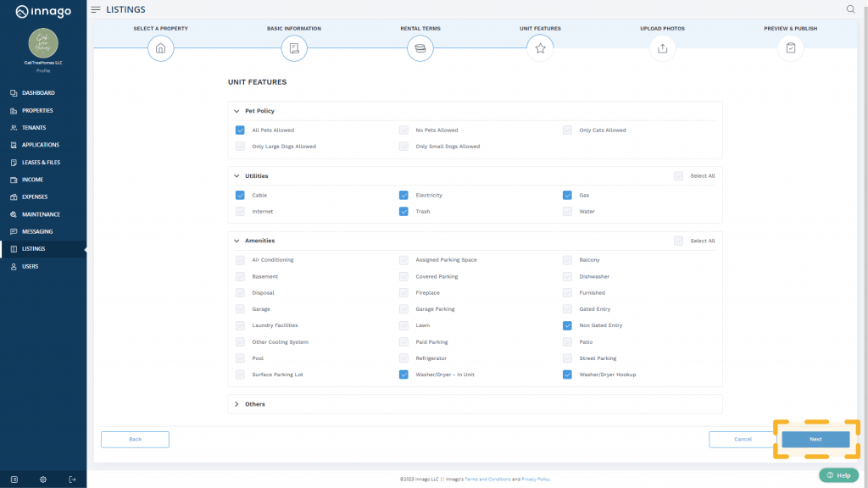This screenshot has height=488, width=868.
Task: Open search using the magnifier icon
Action: point(850,9)
